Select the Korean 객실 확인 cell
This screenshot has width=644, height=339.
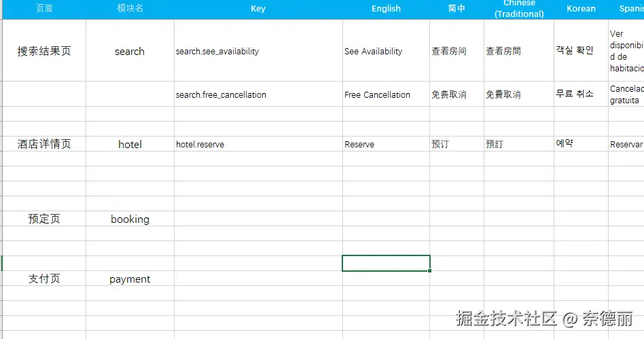581,50
